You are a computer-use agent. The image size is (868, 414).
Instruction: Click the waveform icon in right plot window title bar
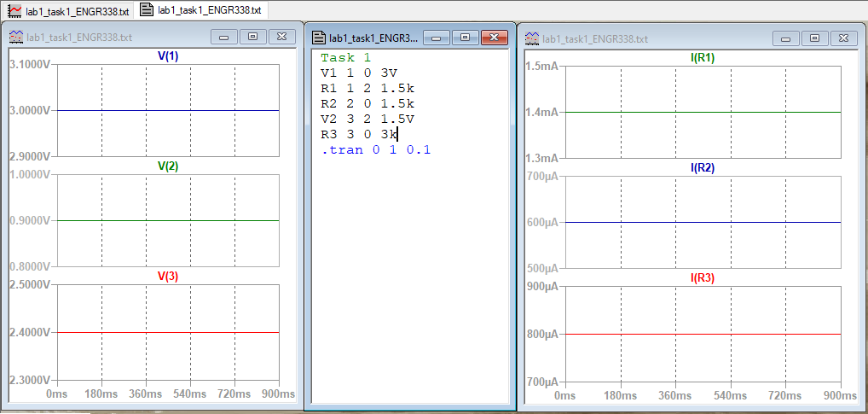(x=531, y=38)
